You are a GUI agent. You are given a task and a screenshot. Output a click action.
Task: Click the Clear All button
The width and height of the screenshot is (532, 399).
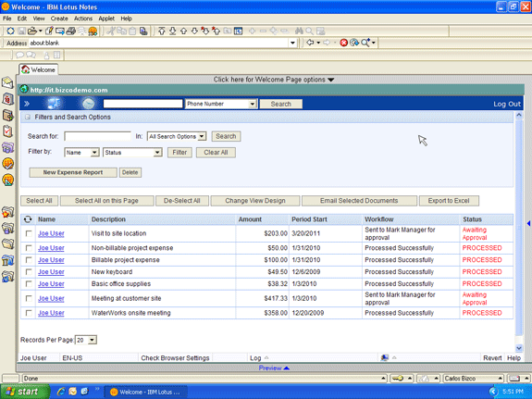[216, 153]
